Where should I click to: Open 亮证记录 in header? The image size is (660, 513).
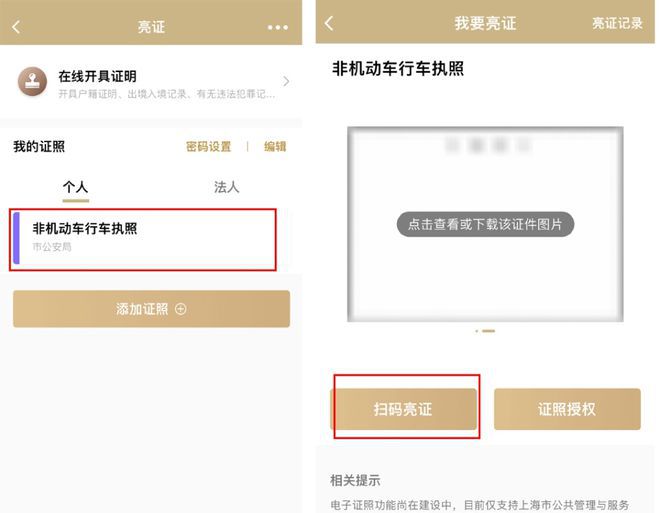click(617, 23)
